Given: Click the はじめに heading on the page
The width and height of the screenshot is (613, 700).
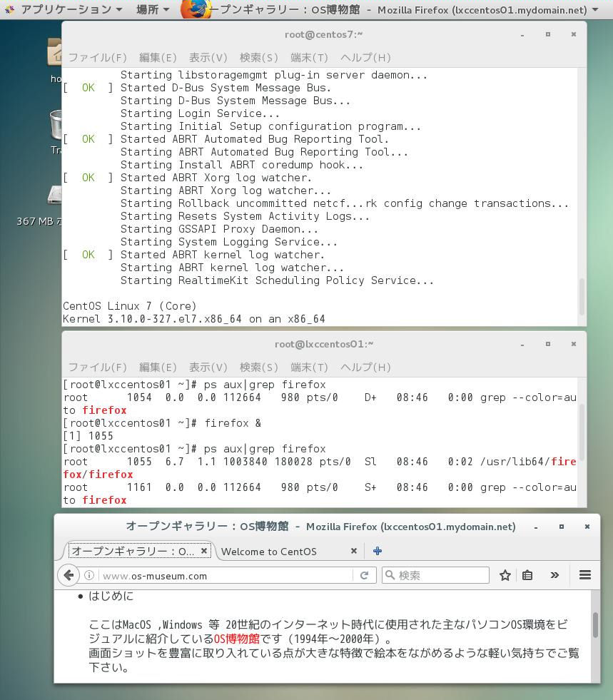Looking at the screenshot, I should point(111,596).
